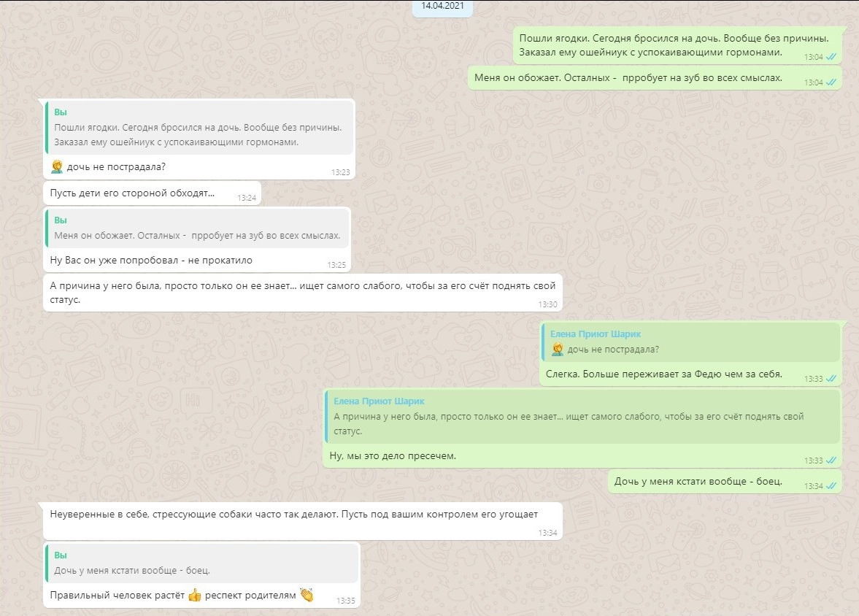Click facepalm emoji inside Елена's quoted reply
859x616 pixels.
click(558, 350)
